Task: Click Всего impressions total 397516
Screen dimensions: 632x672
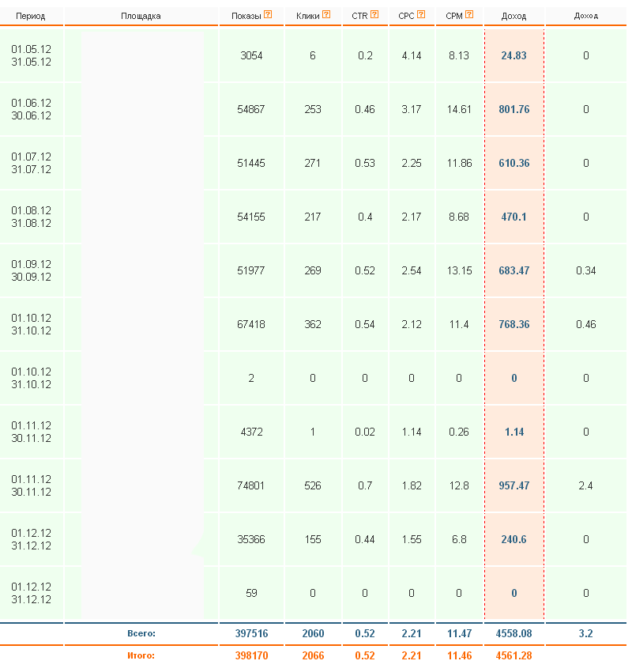Action: coord(251,633)
